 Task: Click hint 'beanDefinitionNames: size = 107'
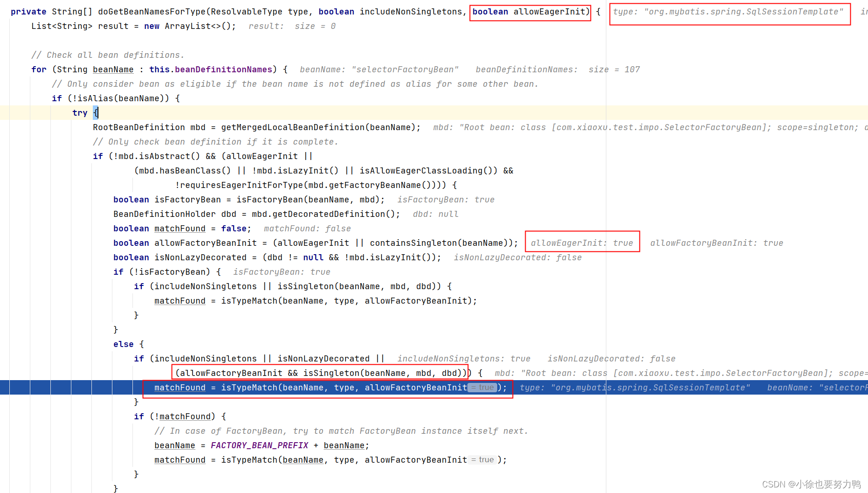[x=558, y=69]
